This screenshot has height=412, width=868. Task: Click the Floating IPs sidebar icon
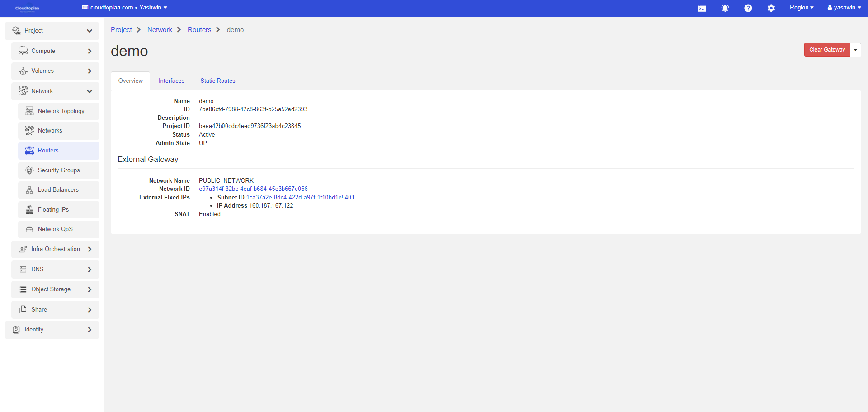[29, 210]
